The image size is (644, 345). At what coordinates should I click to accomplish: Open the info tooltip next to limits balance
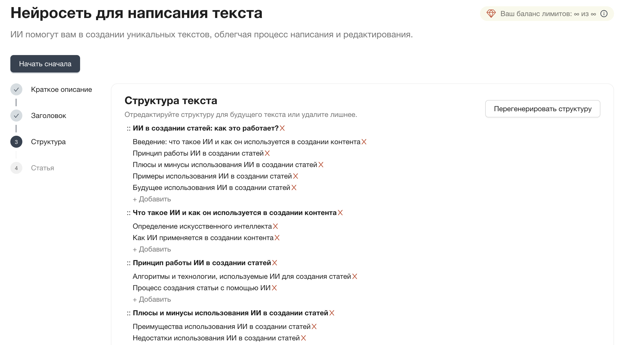pos(604,13)
